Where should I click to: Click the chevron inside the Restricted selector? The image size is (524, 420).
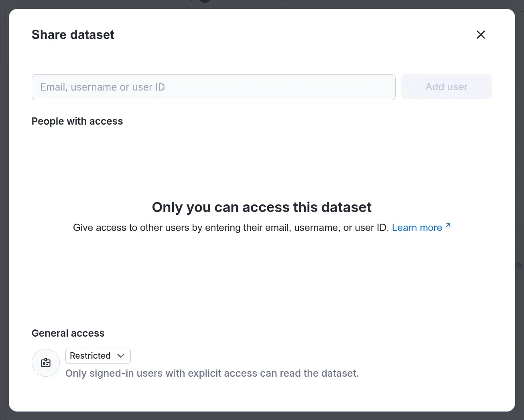(121, 356)
